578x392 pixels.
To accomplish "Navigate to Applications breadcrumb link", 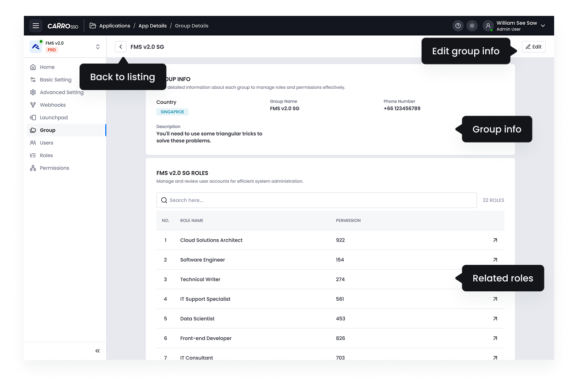I will 114,26.
